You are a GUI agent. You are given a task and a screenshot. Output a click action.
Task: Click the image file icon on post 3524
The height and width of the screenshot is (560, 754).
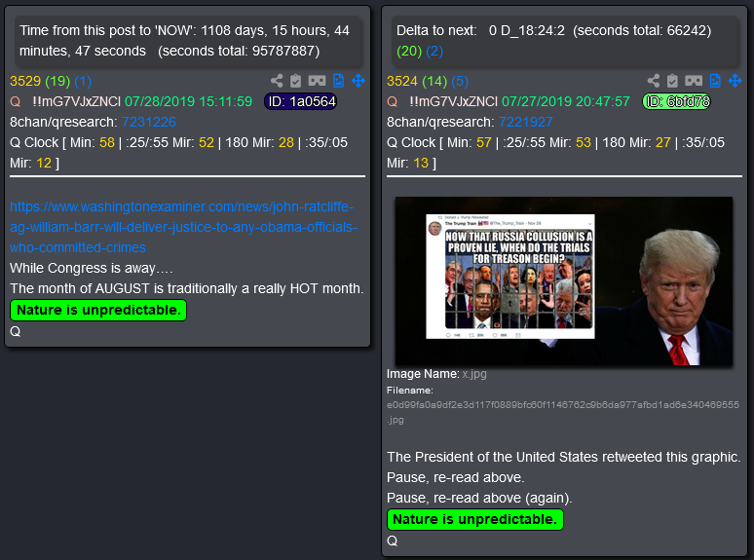coord(716,81)
